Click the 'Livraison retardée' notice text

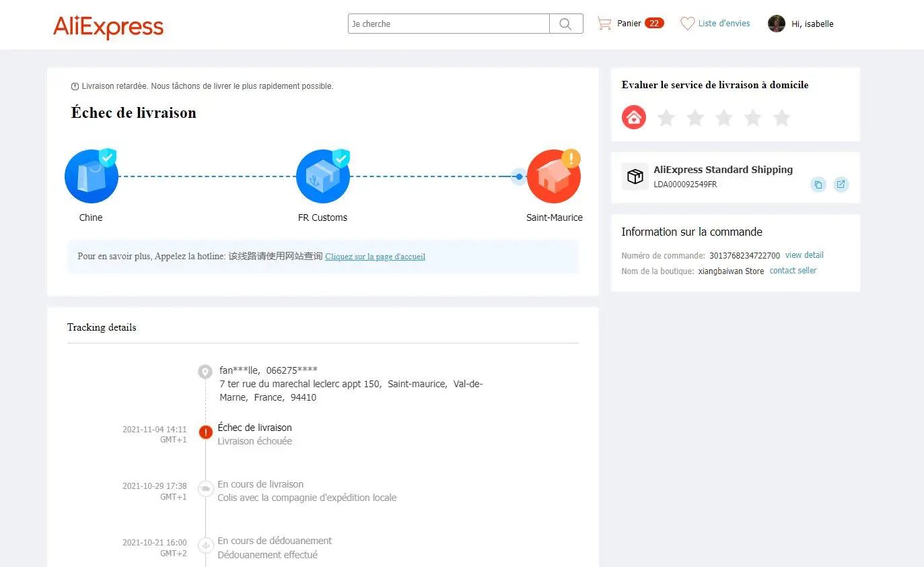coord(207,86)
